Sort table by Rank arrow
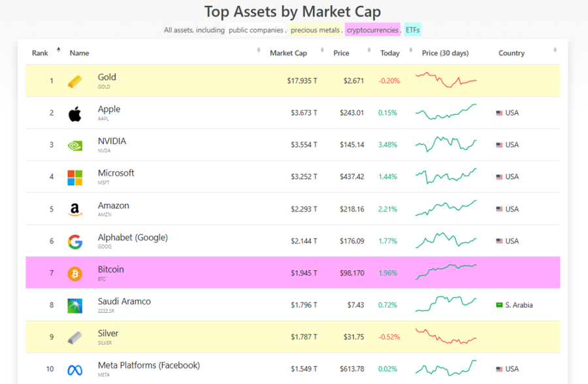The width and height of the screenshot is (588, 384). [x=59, y=50]
